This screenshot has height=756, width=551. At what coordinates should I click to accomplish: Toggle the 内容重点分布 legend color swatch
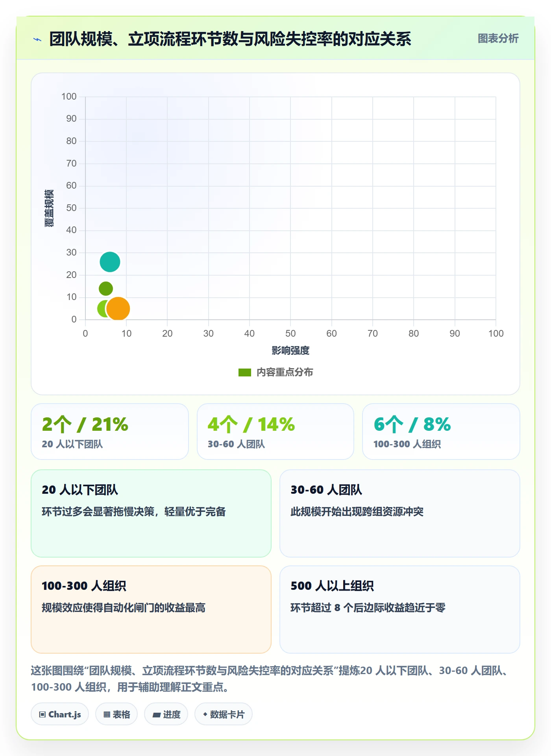pyautogui.click(x=245, y=372)
